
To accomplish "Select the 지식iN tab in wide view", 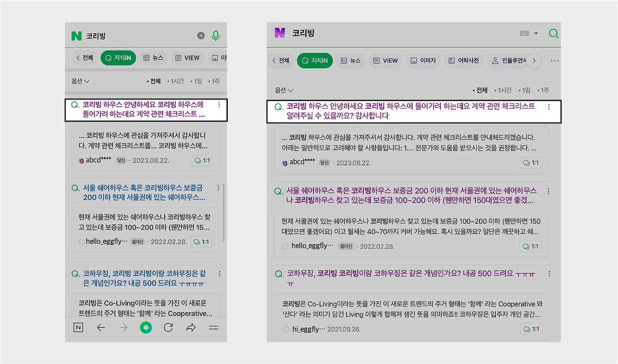I will [x=315, y=61].
